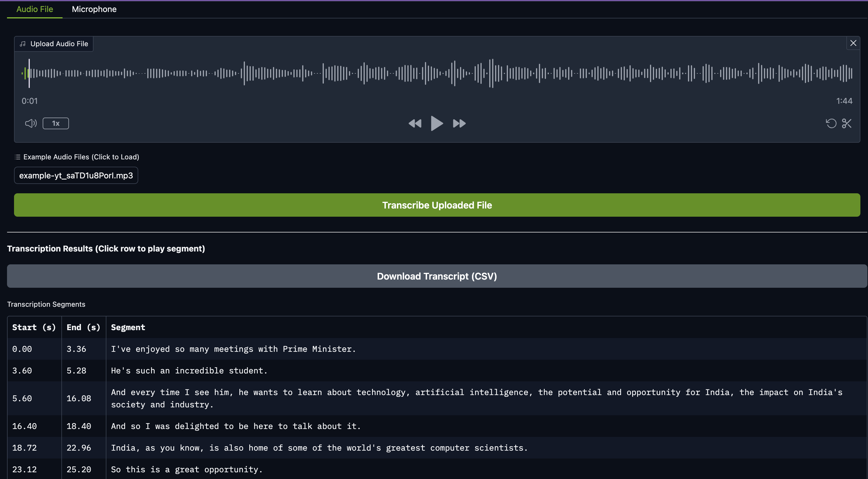Click the fast-forward icon

[x=459, y=123]
